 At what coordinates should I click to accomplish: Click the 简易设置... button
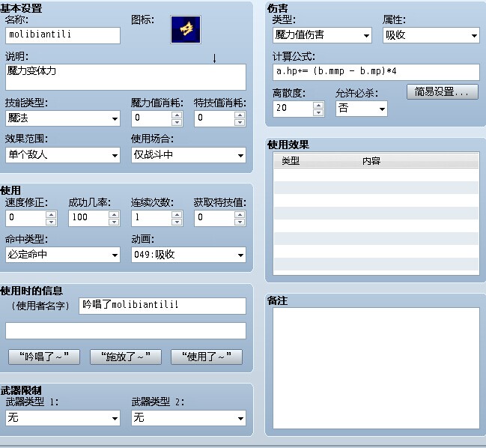click(443, 91)
